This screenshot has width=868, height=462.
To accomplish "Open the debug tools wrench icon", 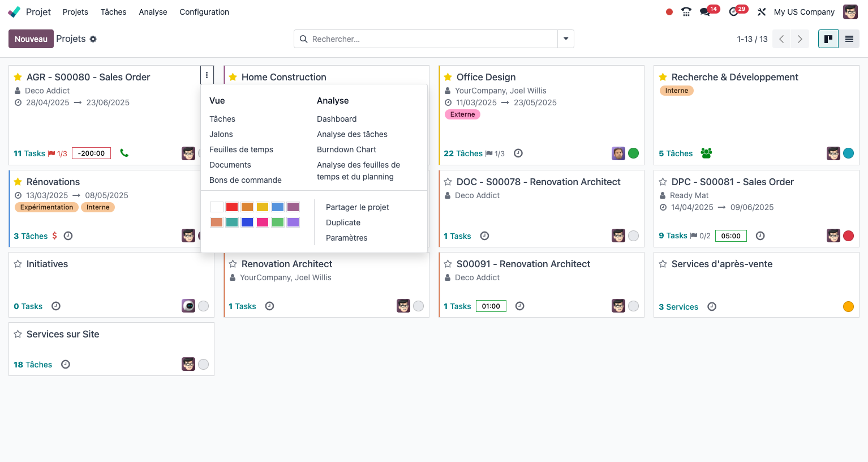I will pos(762,12).
